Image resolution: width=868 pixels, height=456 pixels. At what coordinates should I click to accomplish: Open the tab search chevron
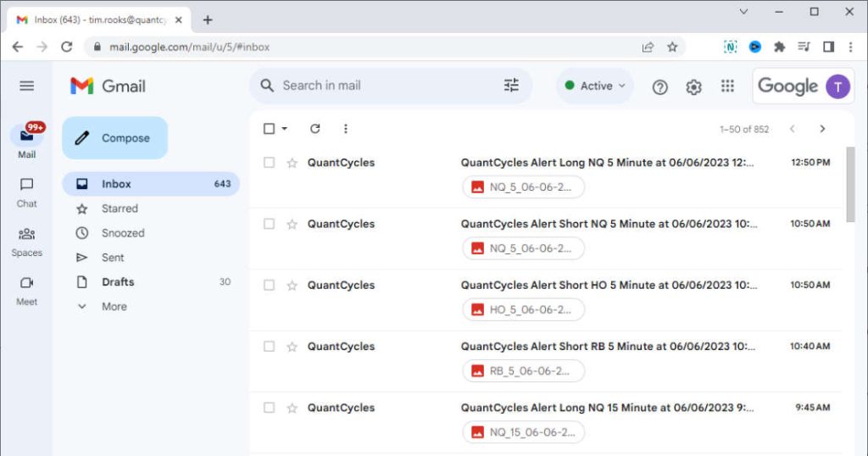[743, 11]
